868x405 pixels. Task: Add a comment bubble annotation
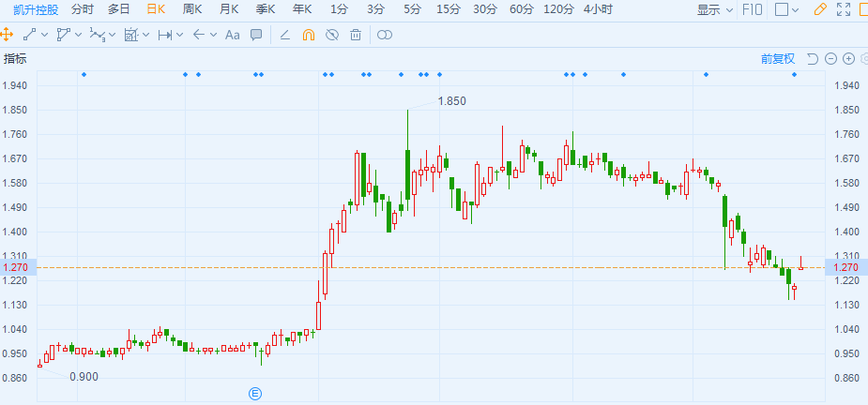pos(256,35)
